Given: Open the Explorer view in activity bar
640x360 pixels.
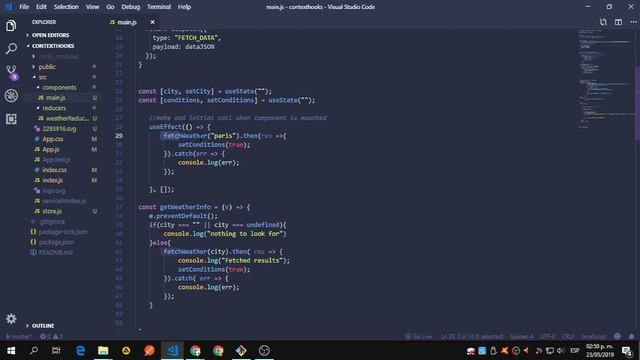Looking at the screenshot, I should (11, 25).
